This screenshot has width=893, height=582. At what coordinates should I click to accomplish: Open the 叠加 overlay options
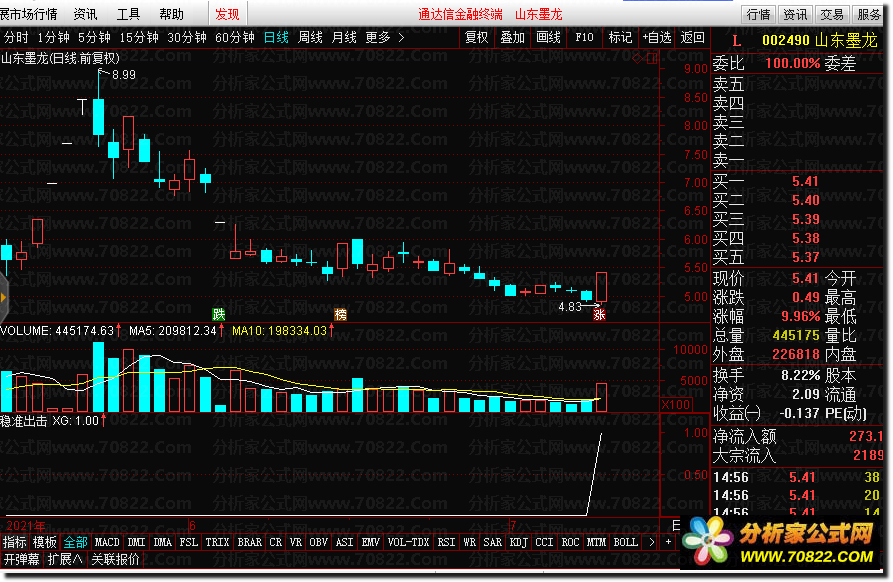tap(513, 38)
